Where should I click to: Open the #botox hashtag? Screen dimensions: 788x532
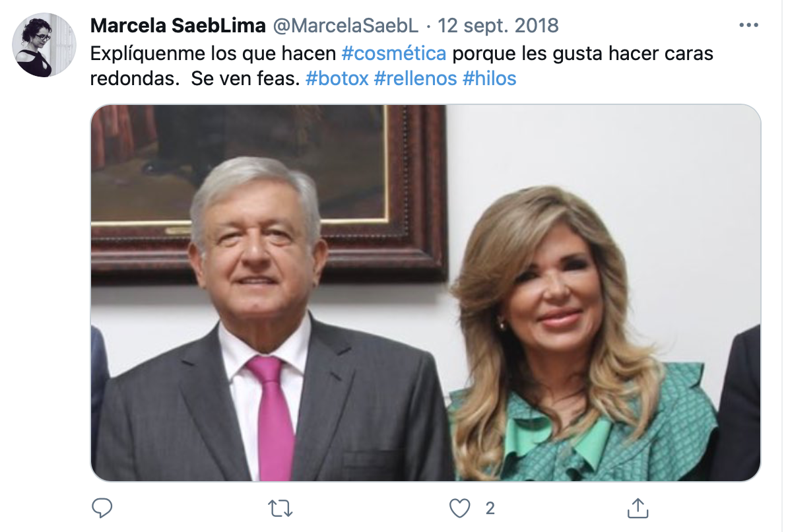pos(337,79)
